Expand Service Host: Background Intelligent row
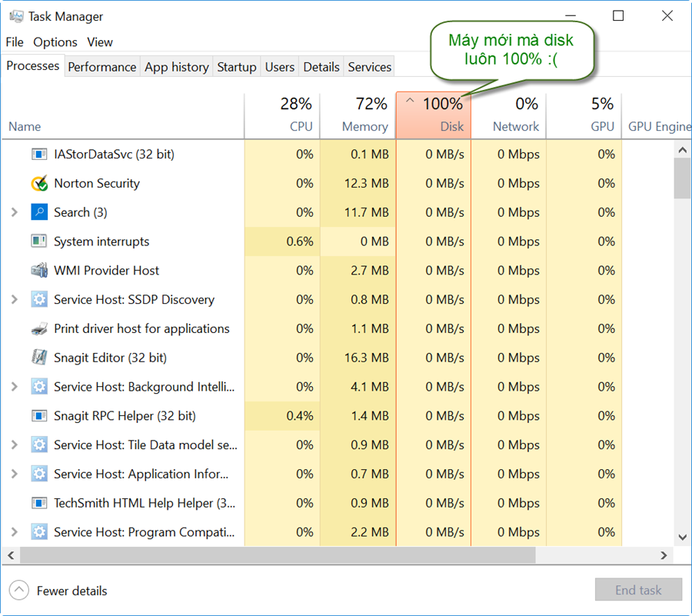Image resolution: width=692 pixels, height=616 pixels. click(x=14, y=387)
